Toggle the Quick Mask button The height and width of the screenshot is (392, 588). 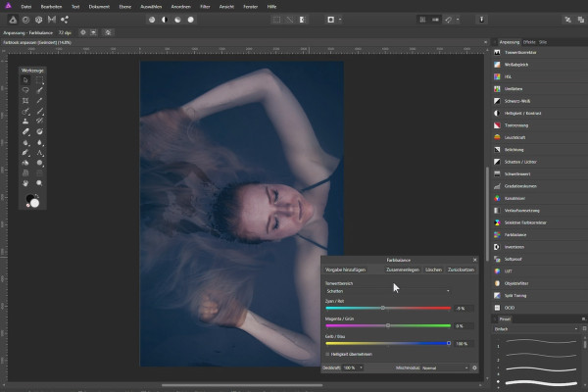pyautogui.click(x=331, y=20)
